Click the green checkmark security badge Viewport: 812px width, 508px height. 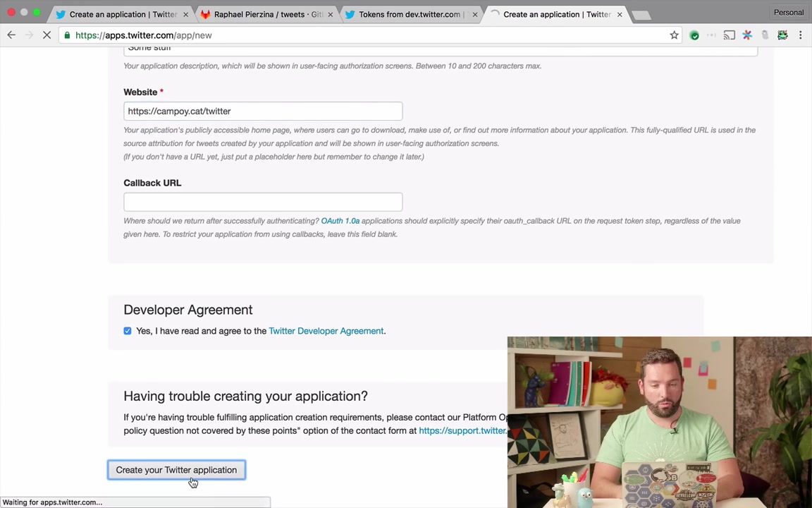[694, 35]
